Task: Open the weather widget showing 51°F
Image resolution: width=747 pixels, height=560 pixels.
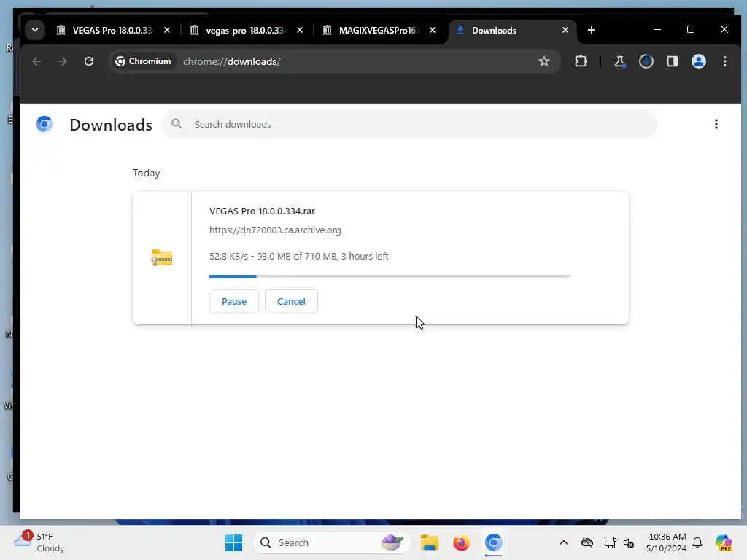Action: pos(39,542)
